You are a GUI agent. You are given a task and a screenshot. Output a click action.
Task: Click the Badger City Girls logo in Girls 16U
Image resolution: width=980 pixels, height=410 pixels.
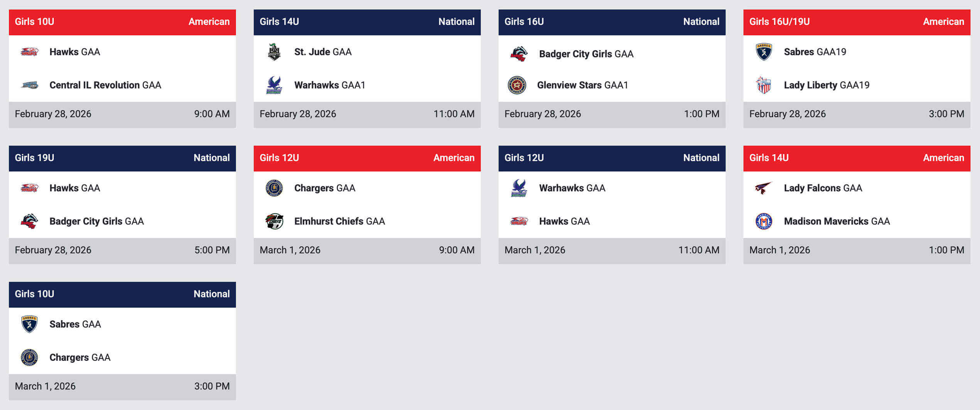tap(519, 54)
